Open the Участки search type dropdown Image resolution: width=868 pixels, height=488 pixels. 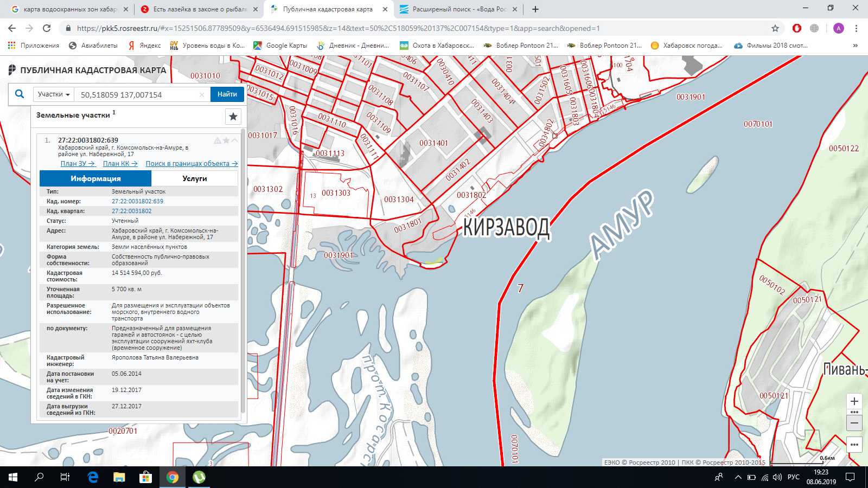pos(54,94)
